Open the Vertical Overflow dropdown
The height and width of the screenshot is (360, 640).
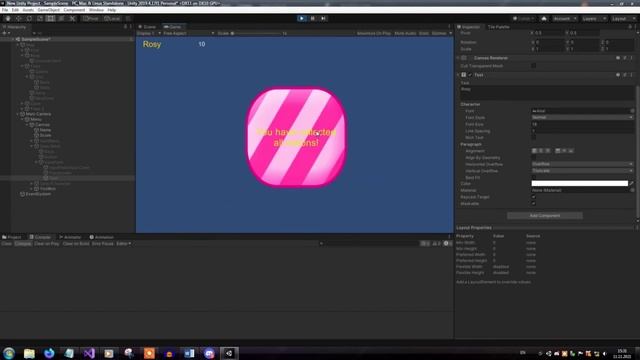tap(582, 171)
